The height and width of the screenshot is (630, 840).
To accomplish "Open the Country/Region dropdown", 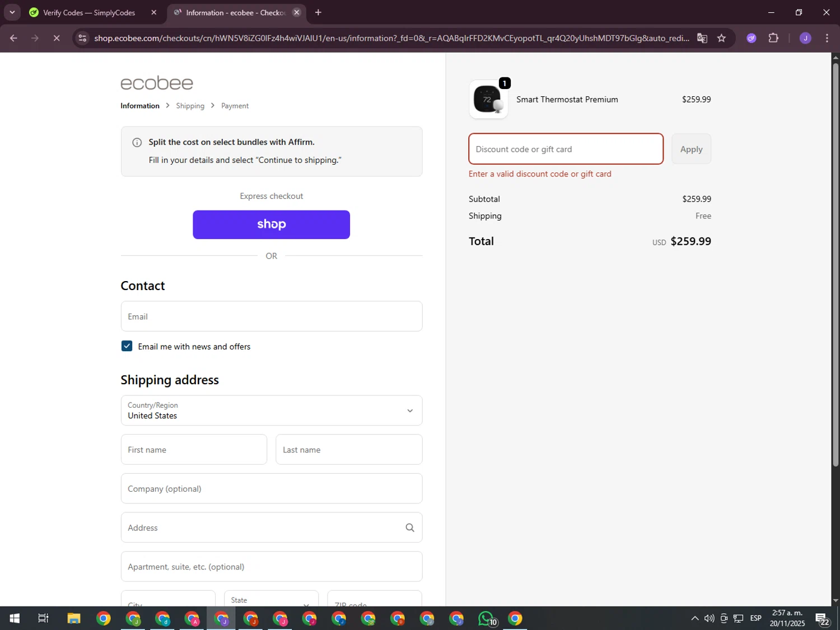I will 271,410.
